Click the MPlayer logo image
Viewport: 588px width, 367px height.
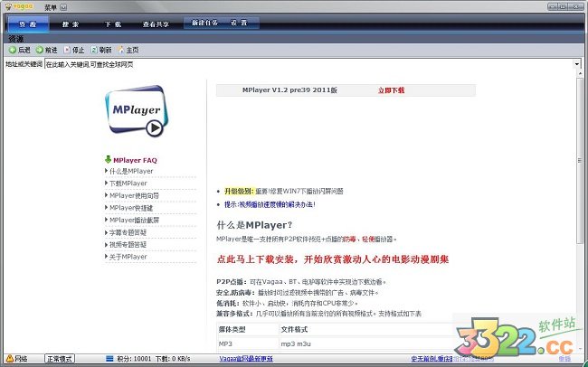coord(137,110)
